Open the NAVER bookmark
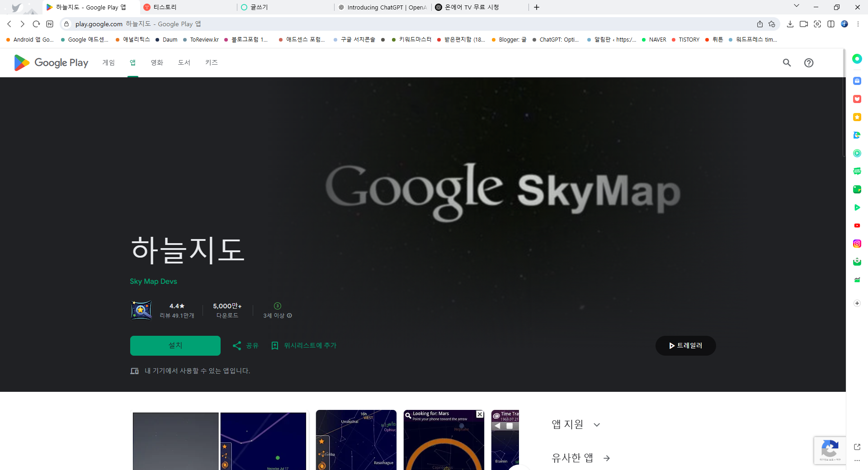This screenshot has height=470, width=868. click(654, 40)
